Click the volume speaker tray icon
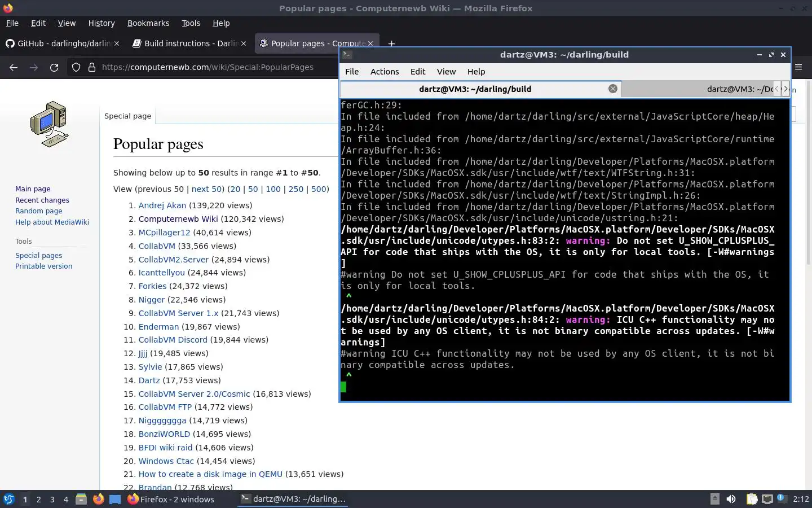This screenshot has height=508, width=812. point(731,499)
